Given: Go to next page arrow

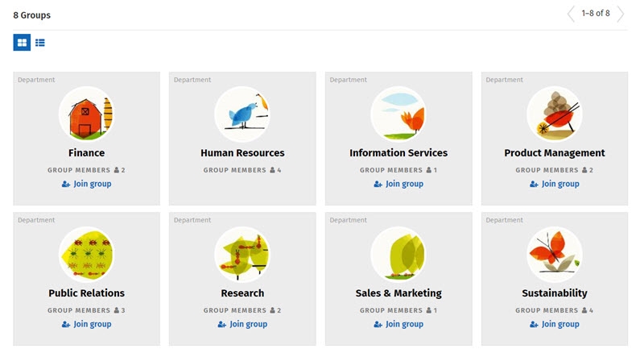Looking at the screenshot, I should [621, 14].
